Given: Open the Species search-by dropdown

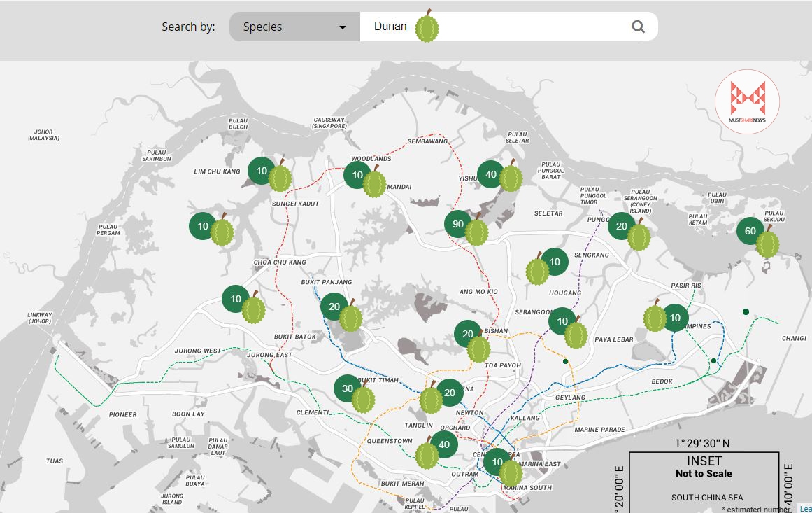Looking at the screenshot, I should (294, 27).
